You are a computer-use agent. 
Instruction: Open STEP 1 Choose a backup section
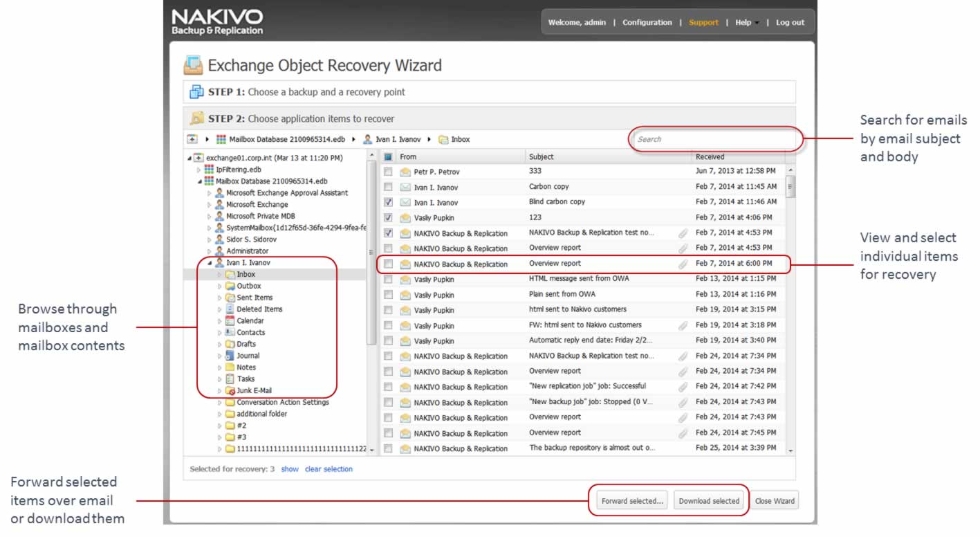[489, 91]
